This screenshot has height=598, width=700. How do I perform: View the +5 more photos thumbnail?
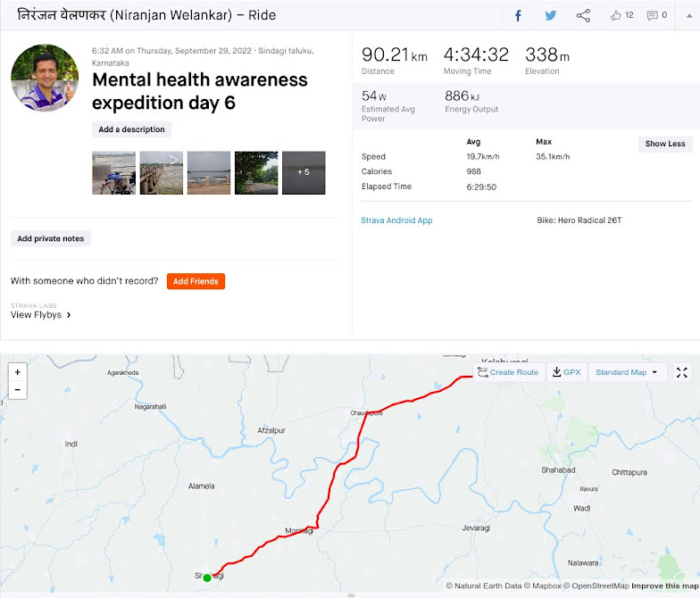coord(304,173)
